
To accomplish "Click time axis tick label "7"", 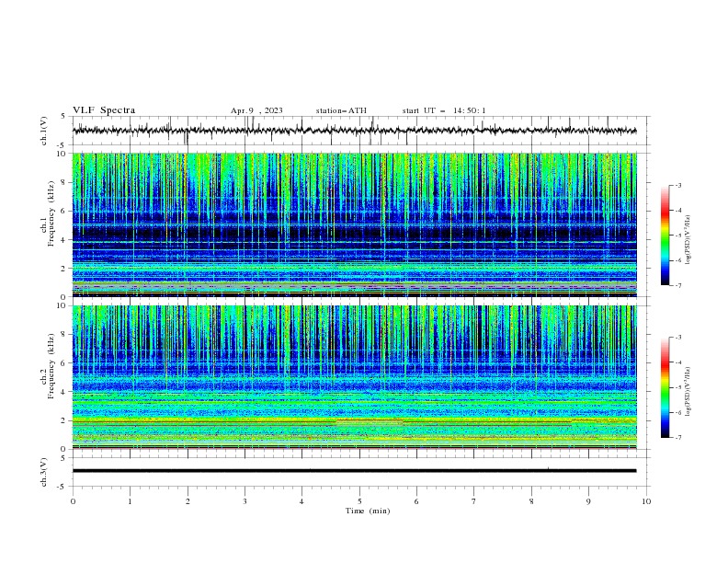I will tap(474, 501).
